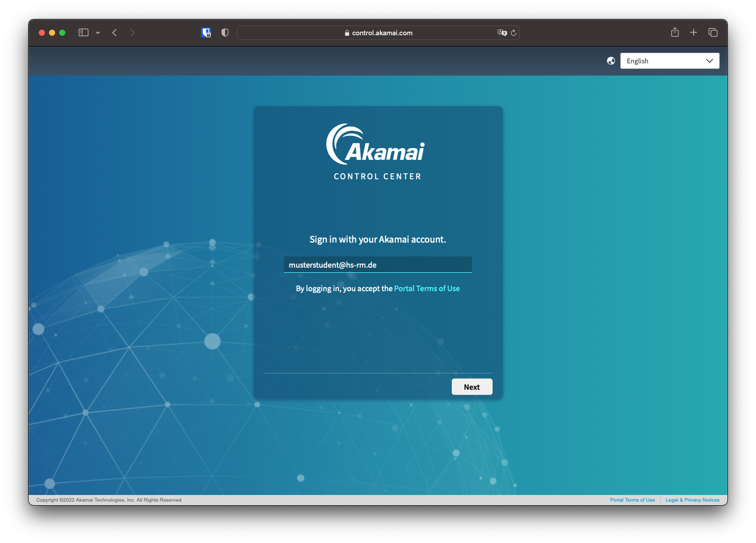Minimize the window with yellow button
Screen dimensions: 756x543
(52, 33)
